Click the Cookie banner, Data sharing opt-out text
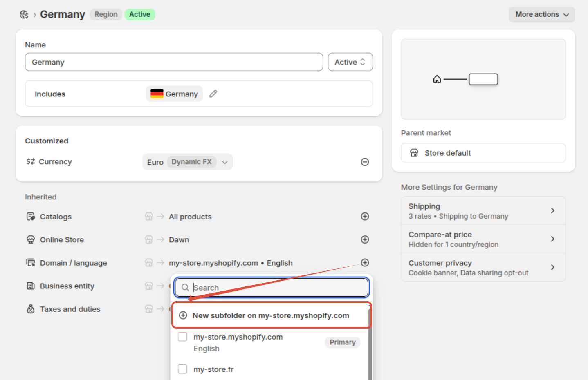Viewport: 588px width, 380px height. point(469,273)
